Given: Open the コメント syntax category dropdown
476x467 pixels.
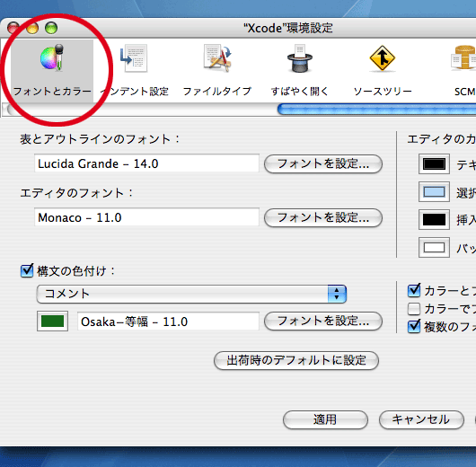Looking at the screenshot, I should click(191, 294).
